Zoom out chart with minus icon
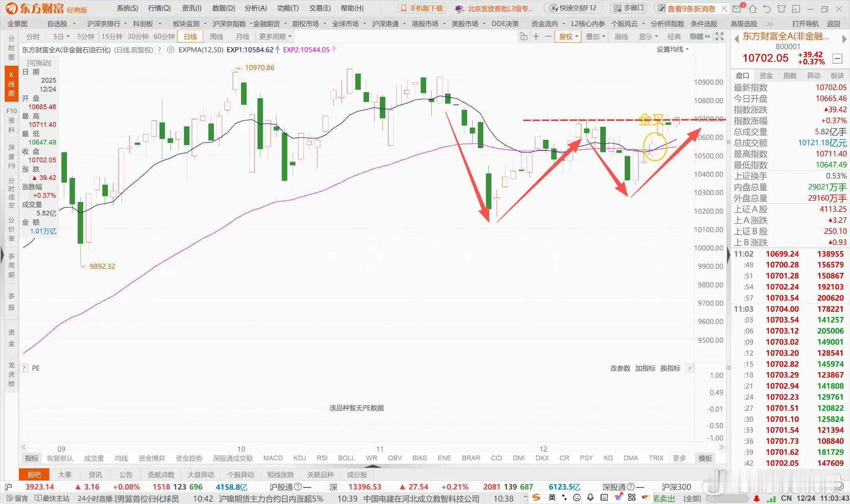The width and height of the screenshot is (850, 504). point(548,37)
